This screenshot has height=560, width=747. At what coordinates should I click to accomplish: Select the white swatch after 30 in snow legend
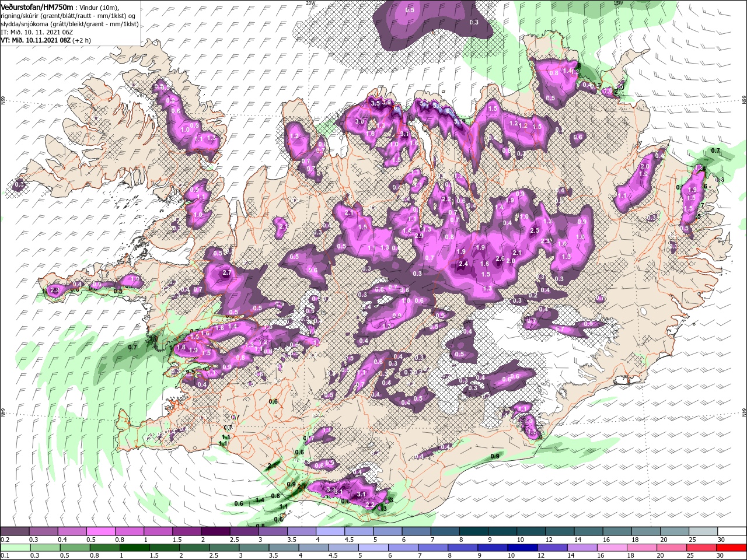click(731, 531)
